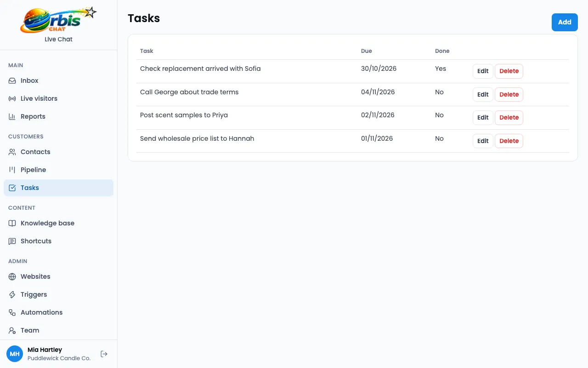The width and height of the screenshot is (588, 368).
Task: Delete the Check replacement arrived task
Action: 509,71
